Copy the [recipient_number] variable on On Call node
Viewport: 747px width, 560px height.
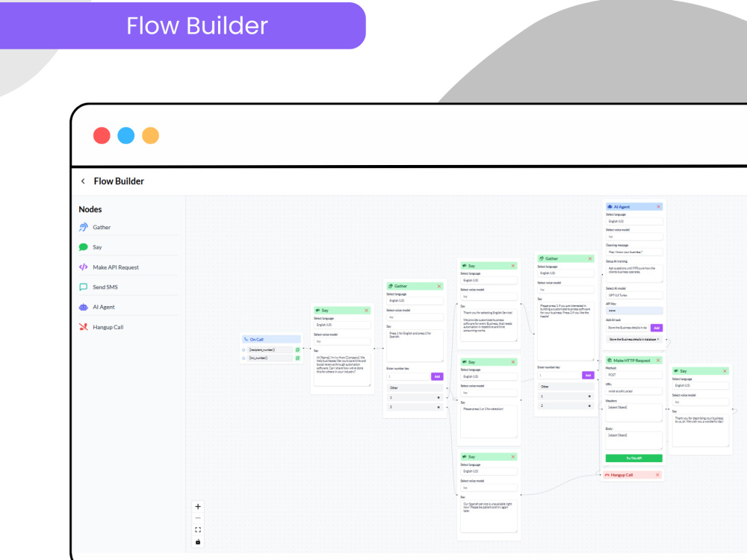pos(298,350)
